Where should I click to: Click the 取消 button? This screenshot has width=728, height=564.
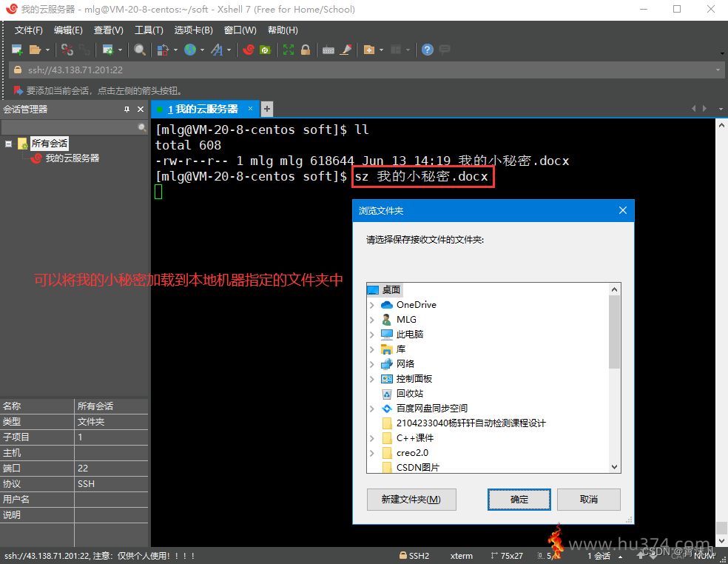(589, 500)
